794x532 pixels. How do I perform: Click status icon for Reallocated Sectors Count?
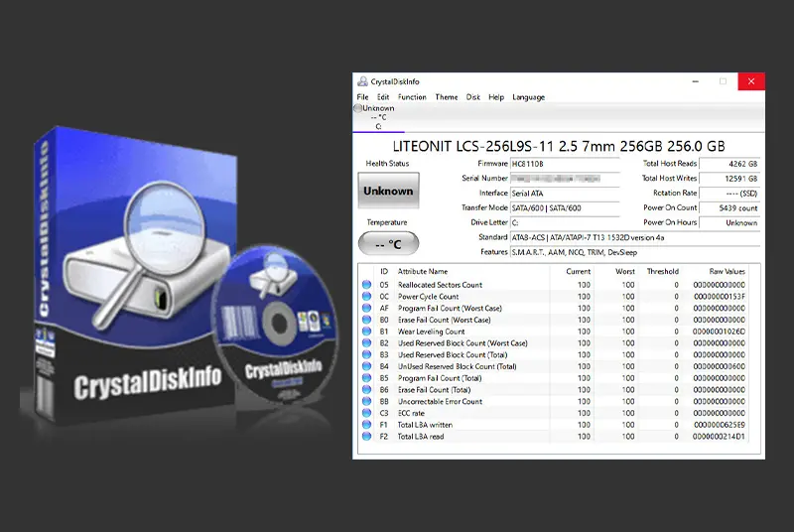pos(366,285)
